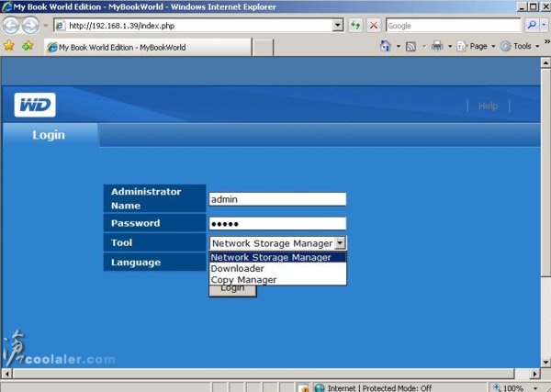
Task: Toggle the Tool combo box arrow
Action: (x=340, y=242)
